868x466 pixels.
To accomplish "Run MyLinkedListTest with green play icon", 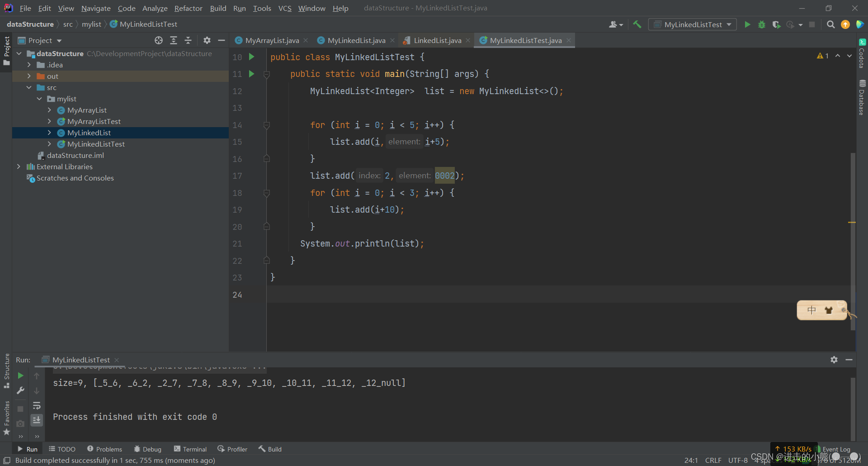I will tap(747, 24).
